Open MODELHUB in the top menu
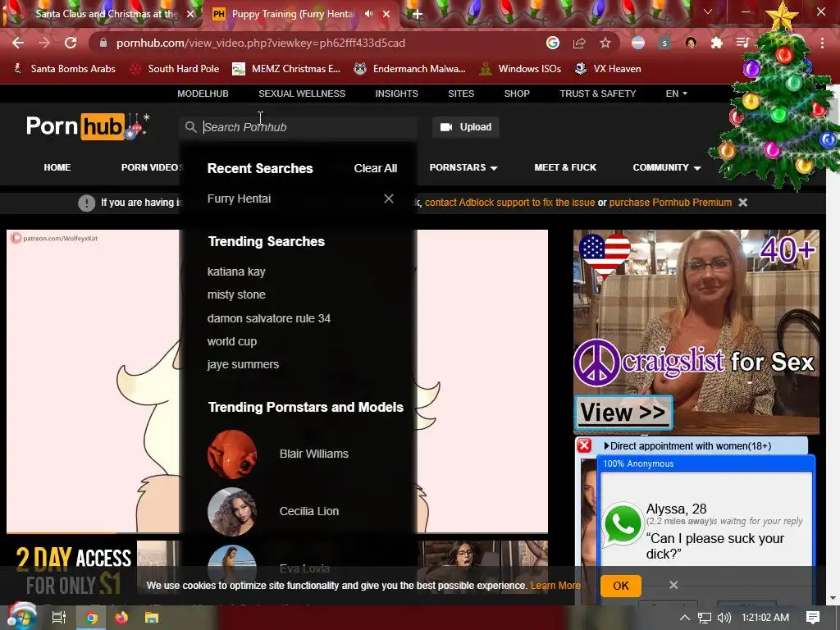The height and width of the screenshot is (630, 840). 203,94
